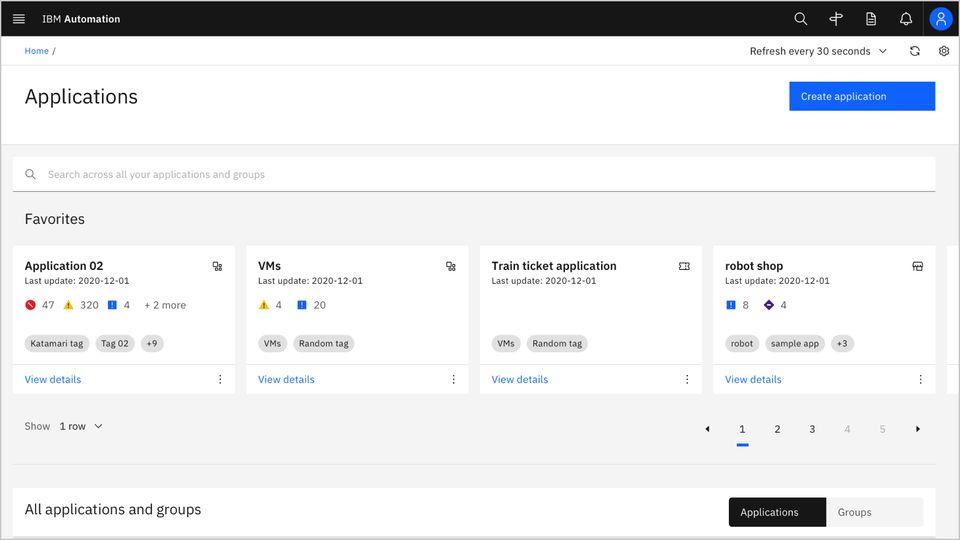The width and height of the screenshot is (960, 540).
Task: Expand the Refresh every 30 seconds dropdown
Action: pyautogui.click(x=818, y=51)
